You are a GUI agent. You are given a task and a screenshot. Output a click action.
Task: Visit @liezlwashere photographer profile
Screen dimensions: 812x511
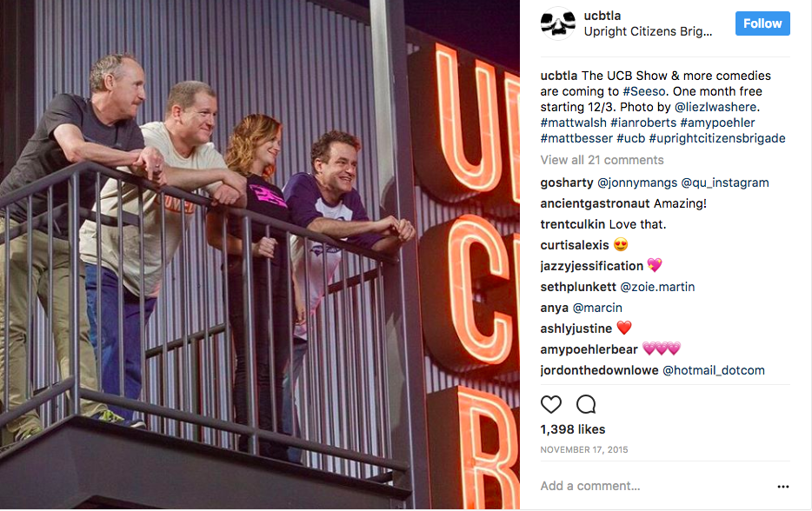715,107
